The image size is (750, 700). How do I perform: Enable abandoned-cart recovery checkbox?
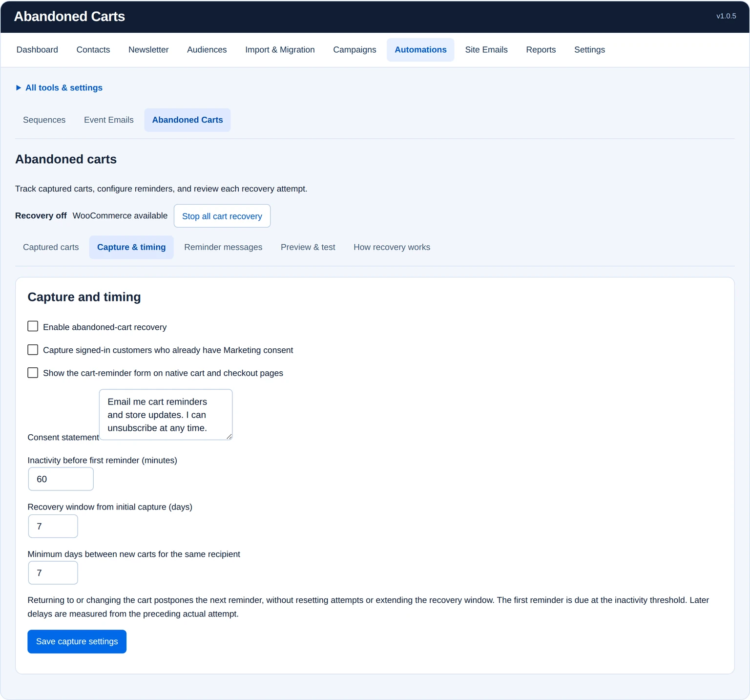tap(33, 326)
